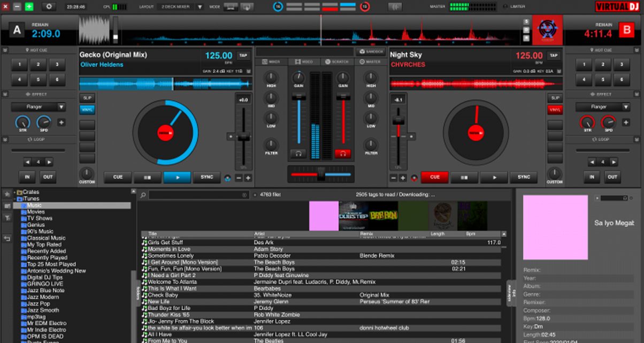The image size is (644, 343).
Task: Toggle Slip mode on deck A
Action: point(87,98)
